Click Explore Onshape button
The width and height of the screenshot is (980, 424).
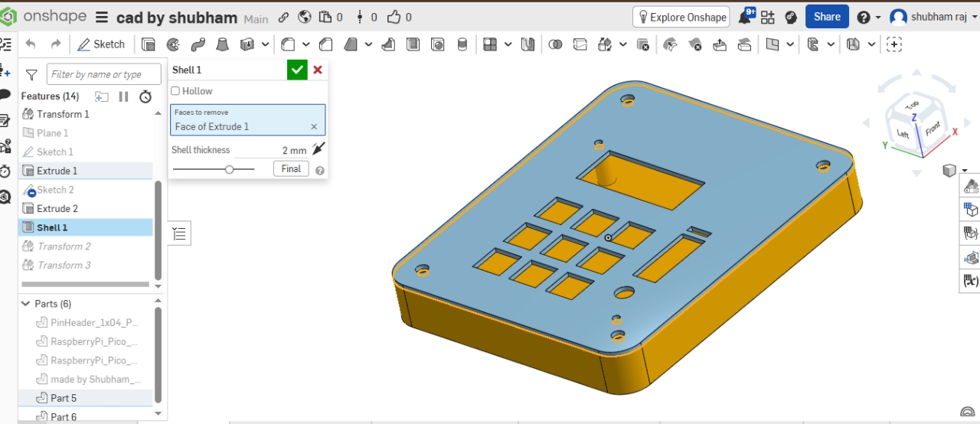click(681, 17)
